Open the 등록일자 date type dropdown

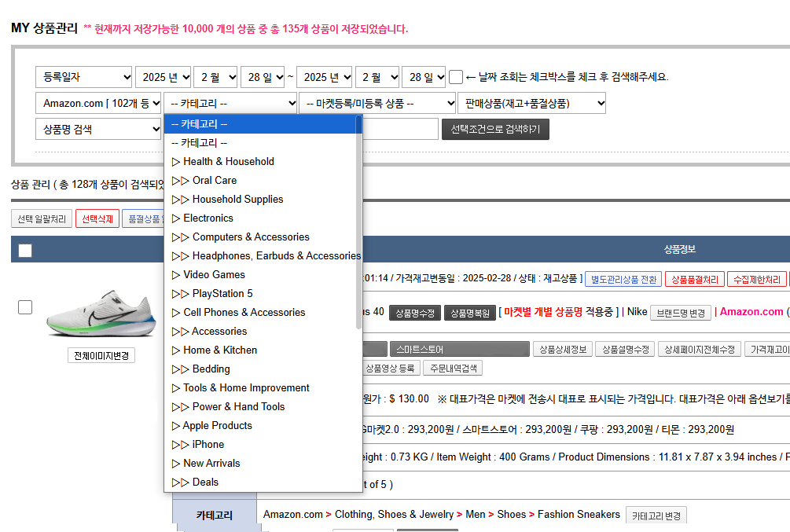coord(84,77)
